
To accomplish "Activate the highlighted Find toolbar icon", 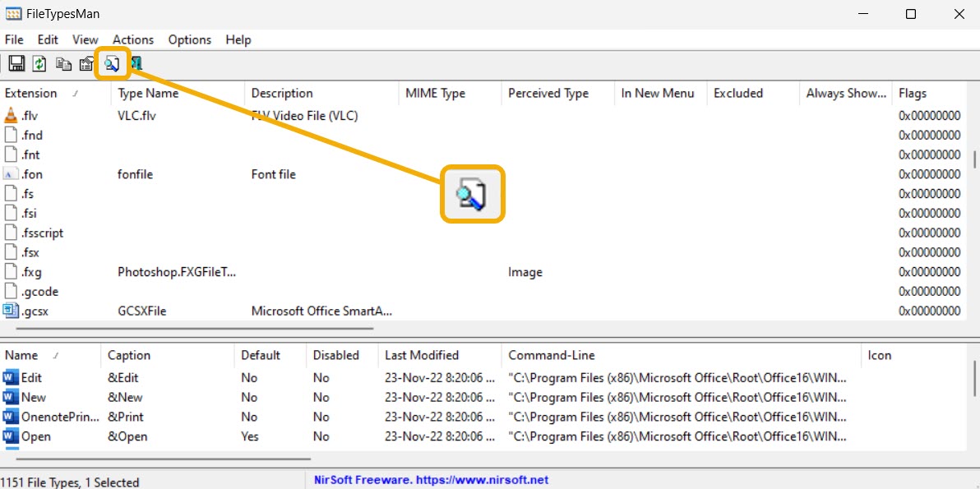I will (111, 63).
